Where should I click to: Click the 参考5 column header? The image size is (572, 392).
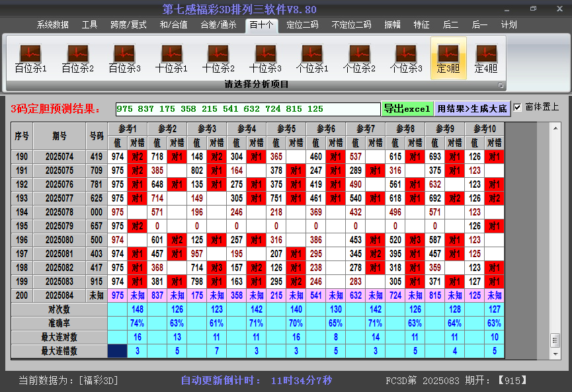pyautogui.click(x=286, y=129)
